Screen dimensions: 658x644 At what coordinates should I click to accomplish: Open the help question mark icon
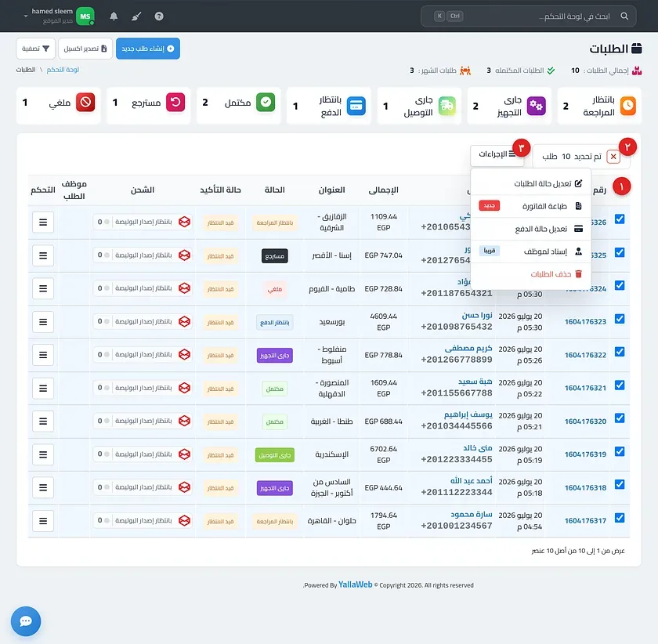(159, 16)
